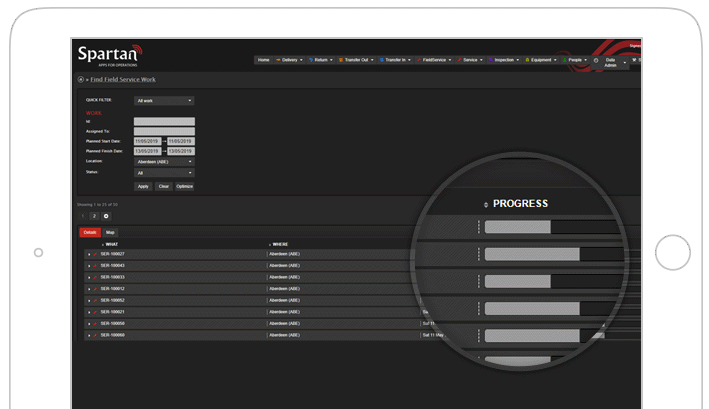
Task: Select the SER-100033 work ID text
Action: (113, 277)
